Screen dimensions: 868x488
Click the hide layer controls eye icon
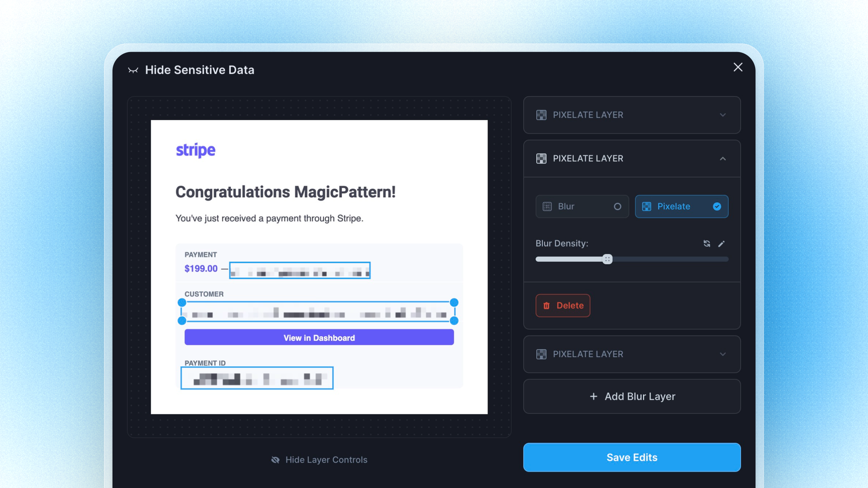point(276,459)
